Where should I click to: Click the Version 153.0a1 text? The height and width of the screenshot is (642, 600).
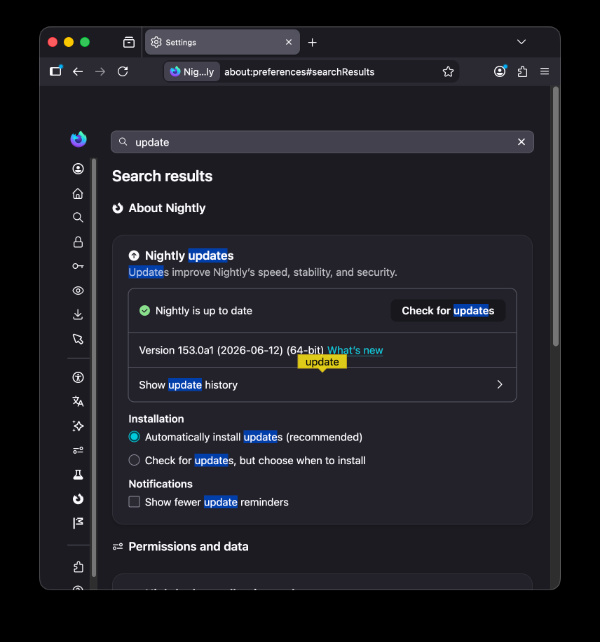[x=231, y=350]
